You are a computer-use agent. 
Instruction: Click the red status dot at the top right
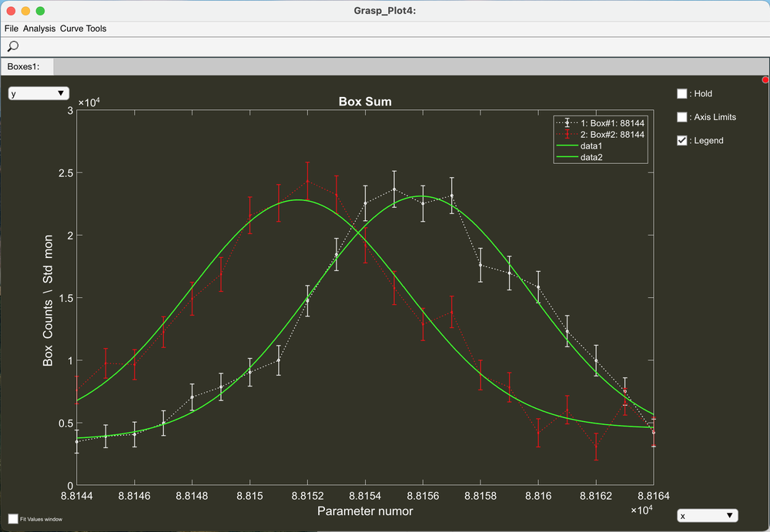[x=765, y=79]
